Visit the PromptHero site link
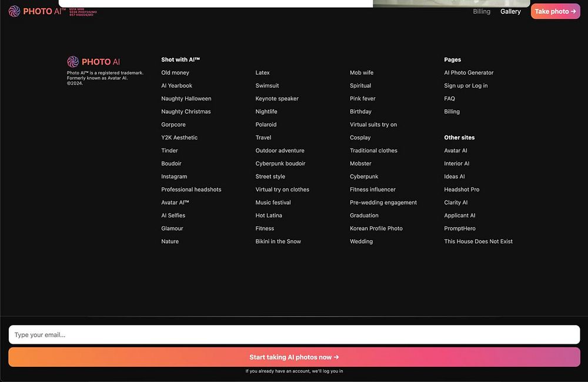The height and width of the screenshot is (382, 588). (x=460, y=228)
